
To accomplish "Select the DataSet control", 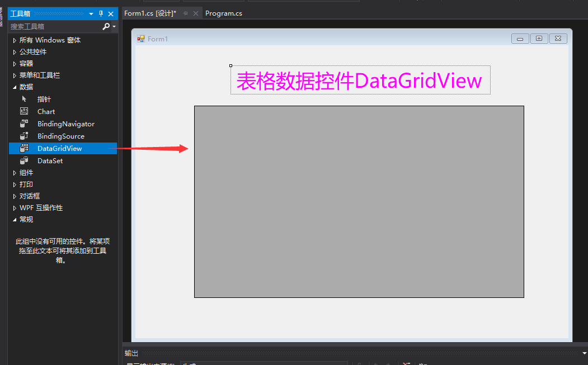I will tap(49, 160).
